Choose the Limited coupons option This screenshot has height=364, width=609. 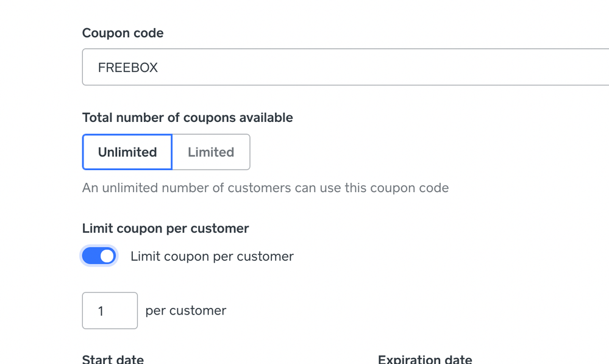pyautogui.click(x=211, y=152)
